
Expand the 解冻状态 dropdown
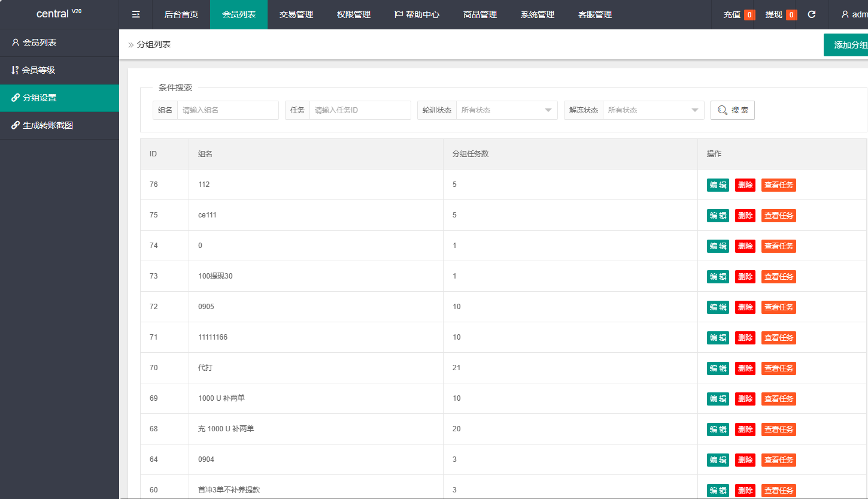[653, 110]
